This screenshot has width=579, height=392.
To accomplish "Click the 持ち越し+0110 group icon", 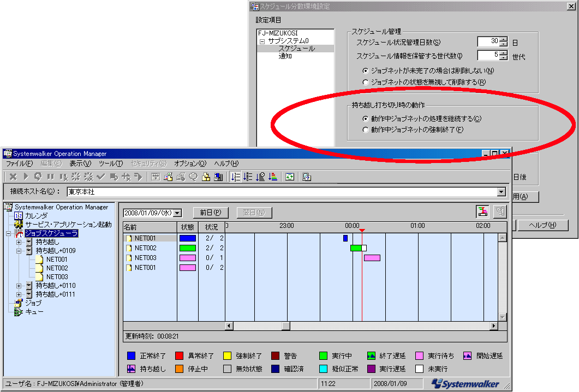I will tap(29, 286).
